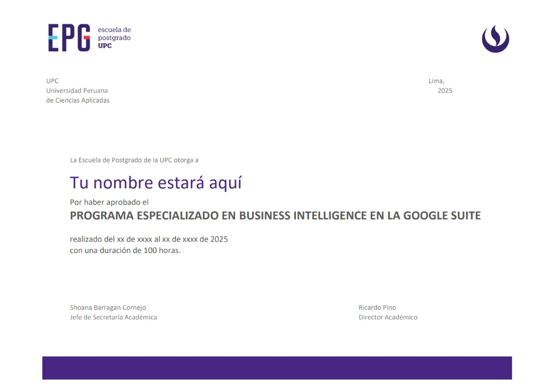The image size is (558, 392).
Task: Select the 'UPC' header line
Action: 52,81
